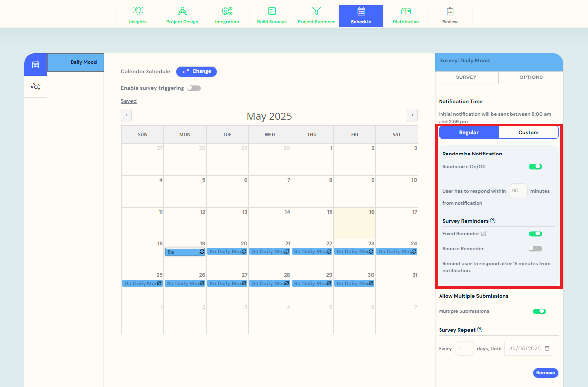Click the Survey Reminders help icon
The width and height of the screenshot is (588, 387).
point(493,221)
